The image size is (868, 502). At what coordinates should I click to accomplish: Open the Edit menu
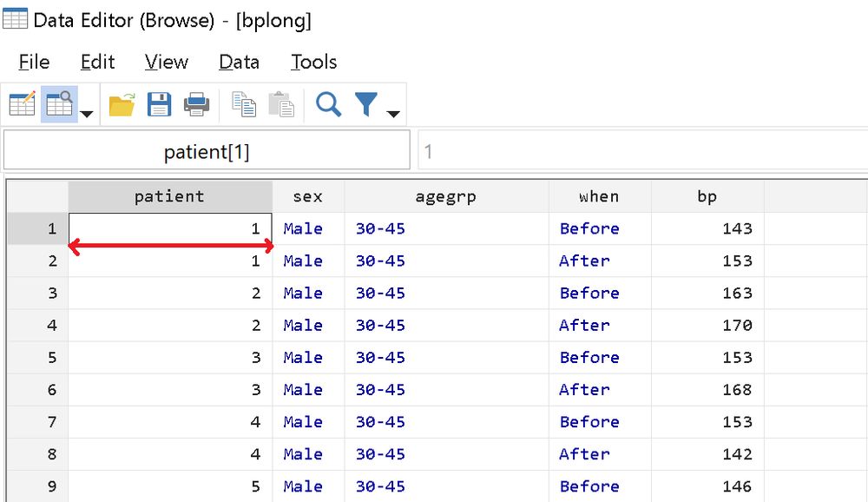(97, 62)
